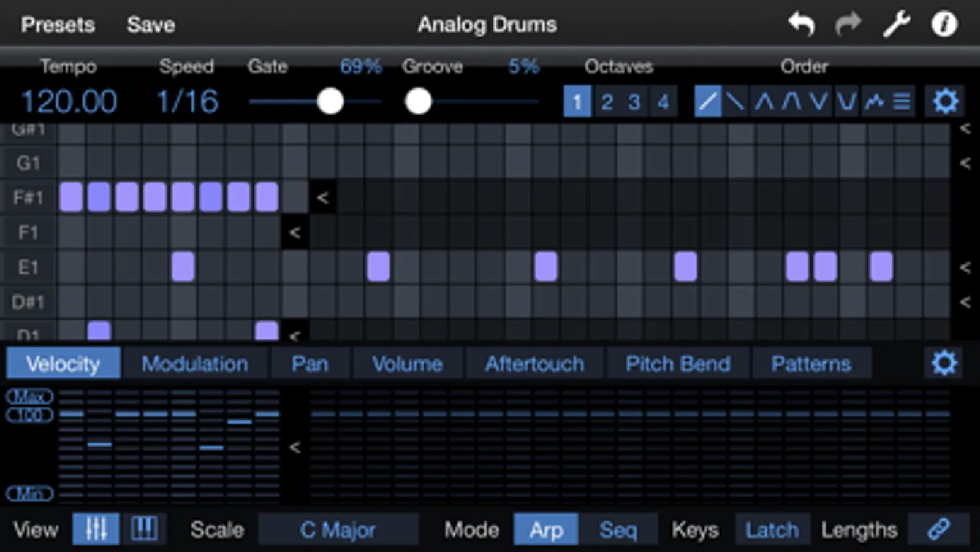This screenshot has width=980, height=552.
Task: Set octave range to 3
Action: 634,101
